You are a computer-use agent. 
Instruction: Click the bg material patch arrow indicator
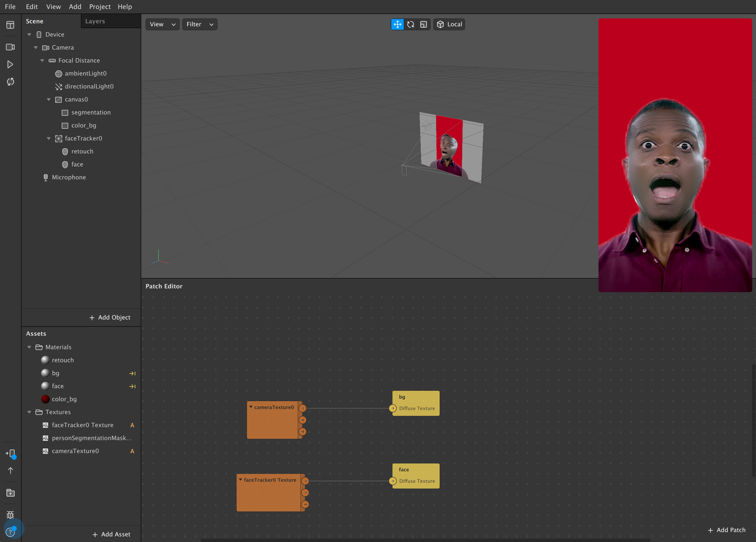[132, 374]
